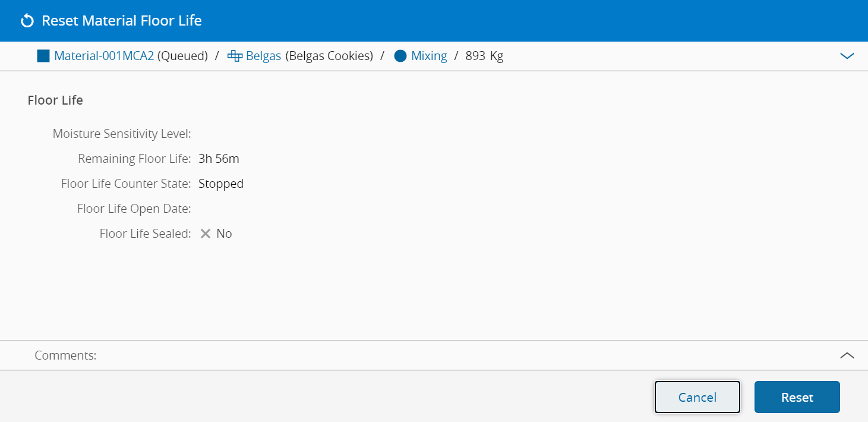Open the Belgas product link
The height and width of the screenshot is (422, 868).
click(263, 56)
